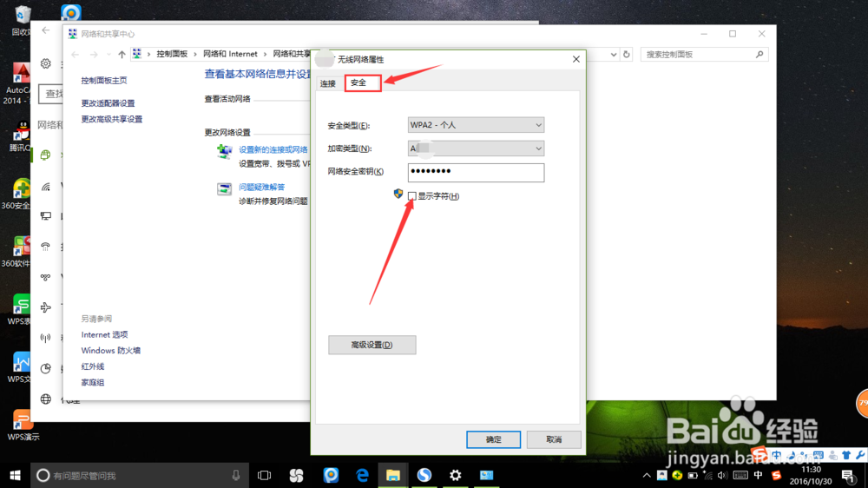Click the clock showing 11:30
This screenshot has height=488, width=868.
tap(811, 470)
